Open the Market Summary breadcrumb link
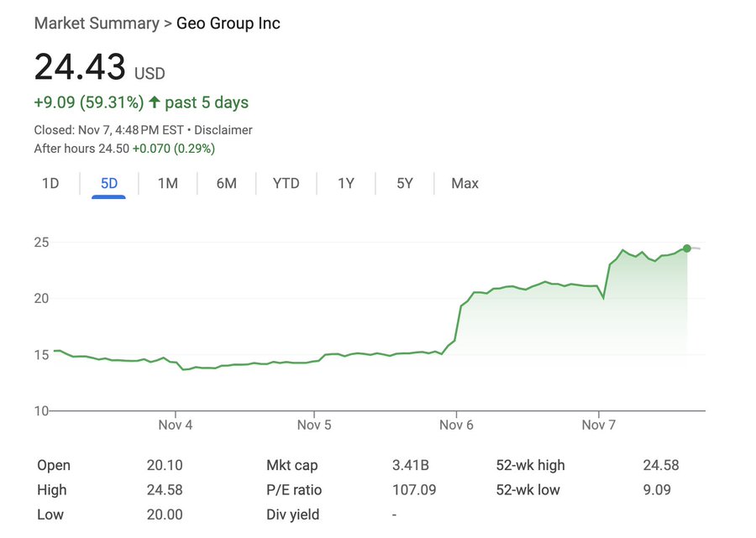This screenshot has height=538, width=756. point(97,24)
